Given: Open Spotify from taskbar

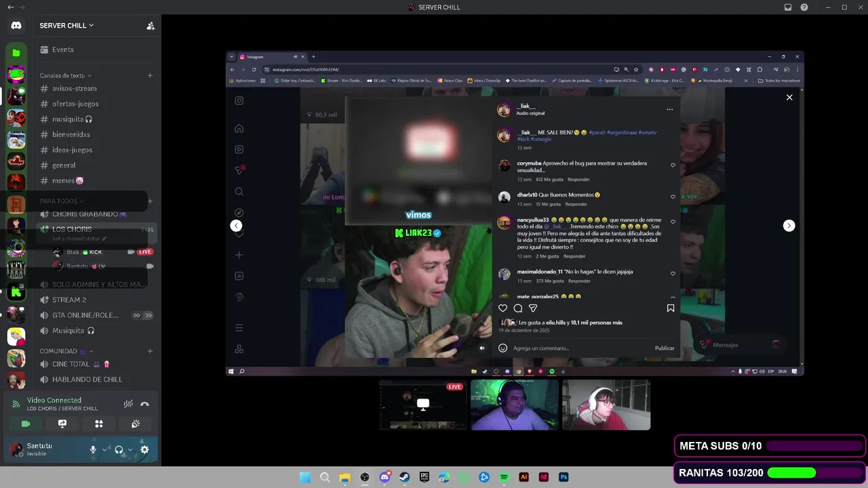Looking at the screenshot, I should (504, 477).
